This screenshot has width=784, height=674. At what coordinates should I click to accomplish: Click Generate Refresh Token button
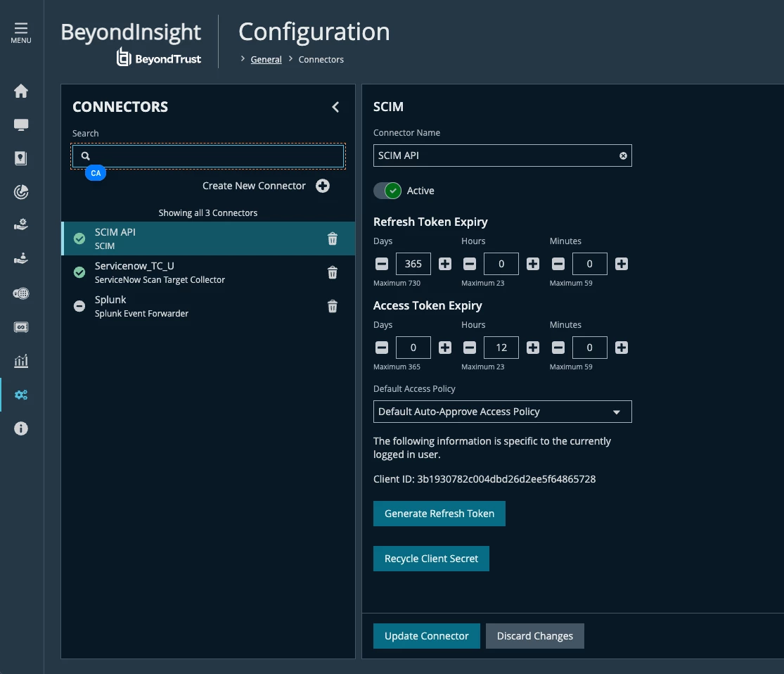[439, 514]
